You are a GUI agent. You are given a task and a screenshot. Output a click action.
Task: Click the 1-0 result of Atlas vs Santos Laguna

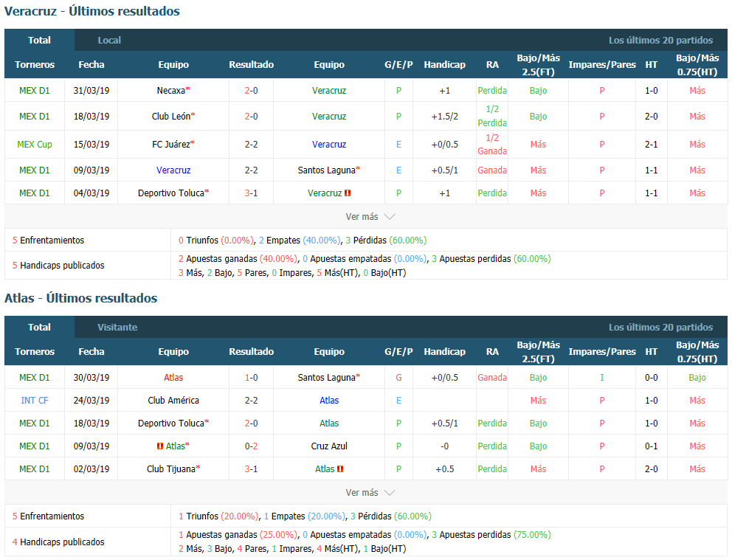(x=251, y=378)
